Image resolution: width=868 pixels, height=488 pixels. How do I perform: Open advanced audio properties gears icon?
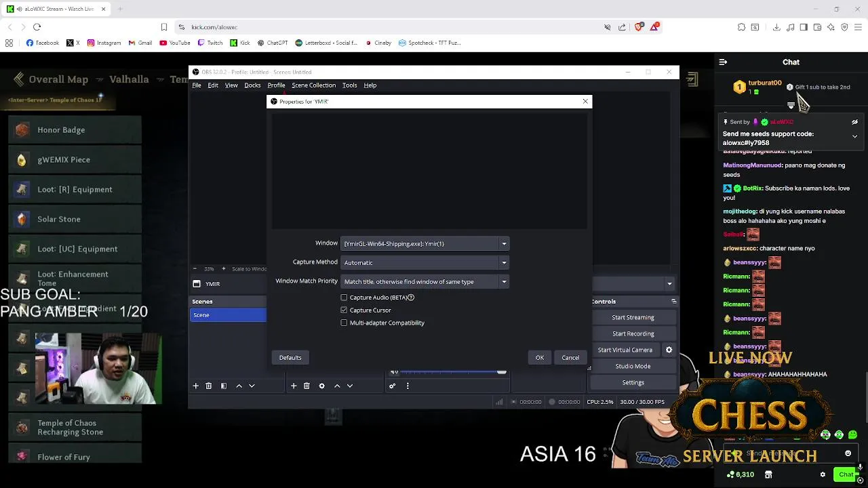(392, 386)
